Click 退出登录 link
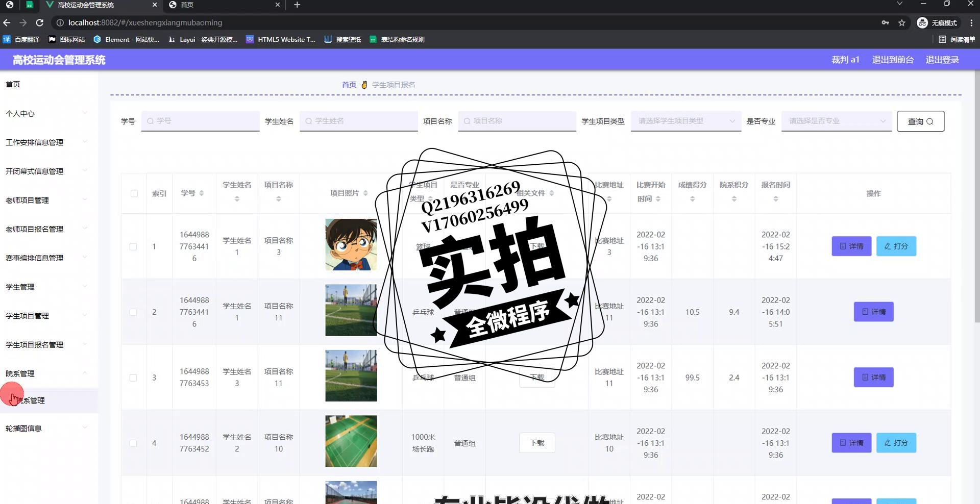This screenshot has width=980, height=504. click(942, 60)
